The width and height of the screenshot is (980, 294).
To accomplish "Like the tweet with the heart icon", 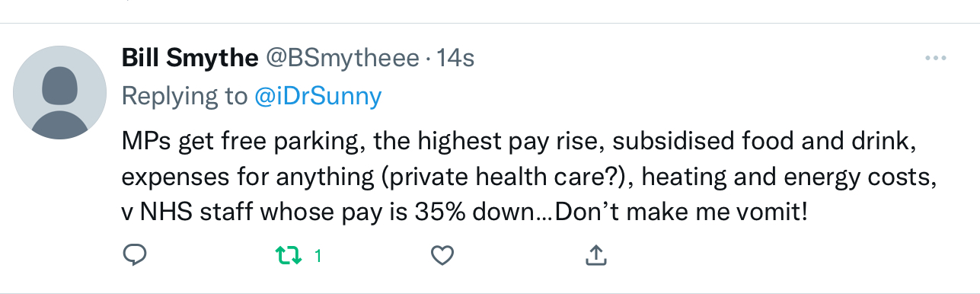I will [x=442, y=256].
